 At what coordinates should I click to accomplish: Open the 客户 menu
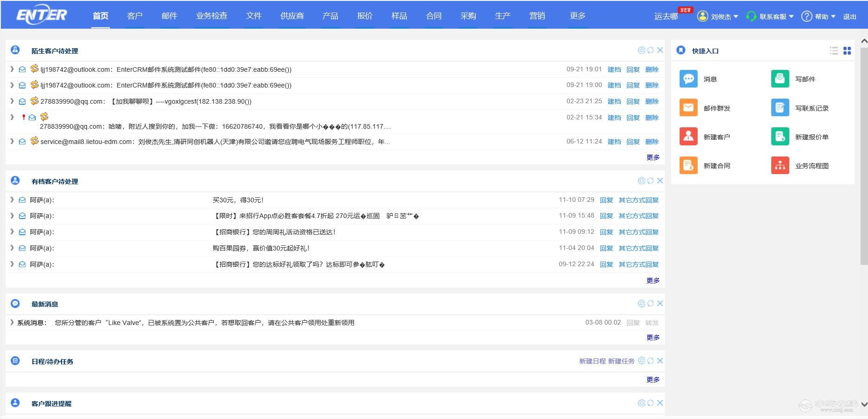pyautogui.click(x=135, y=16)
